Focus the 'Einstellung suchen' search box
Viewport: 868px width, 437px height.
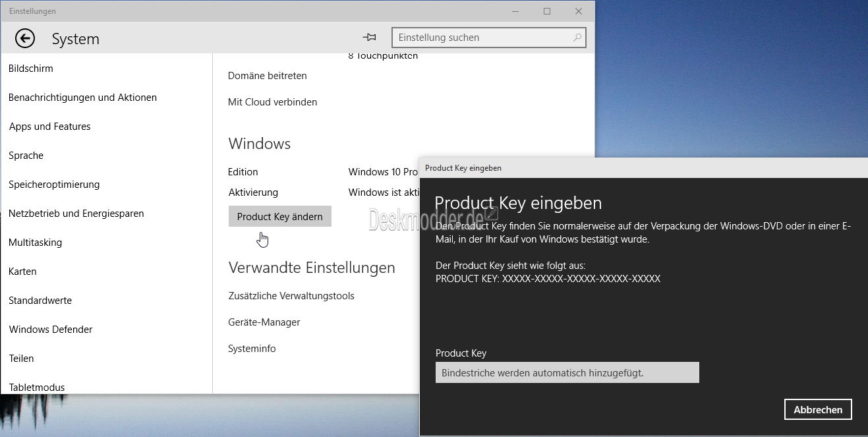pos(488,38)
